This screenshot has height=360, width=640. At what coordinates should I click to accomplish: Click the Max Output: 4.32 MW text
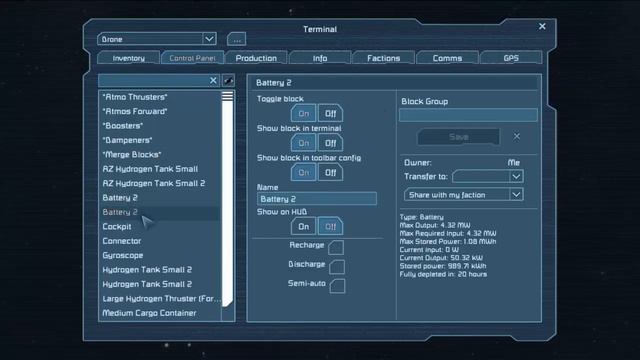[x=435, y=225]
